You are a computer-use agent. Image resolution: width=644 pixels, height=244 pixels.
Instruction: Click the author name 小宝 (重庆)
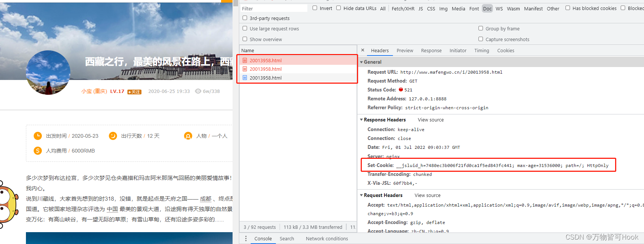94,91
